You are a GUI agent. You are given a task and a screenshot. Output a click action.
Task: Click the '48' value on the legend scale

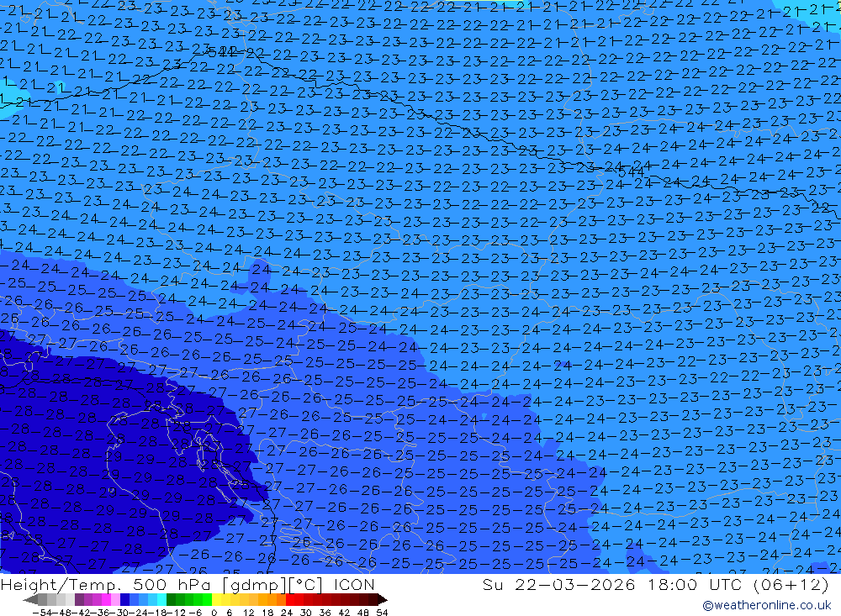(363, 613)
